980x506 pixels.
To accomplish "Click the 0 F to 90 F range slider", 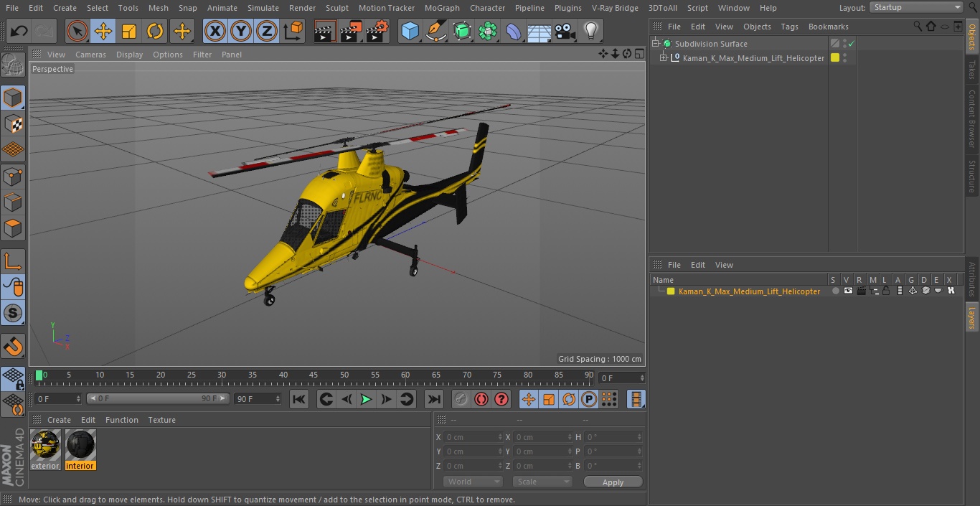I will click(158, 398).
